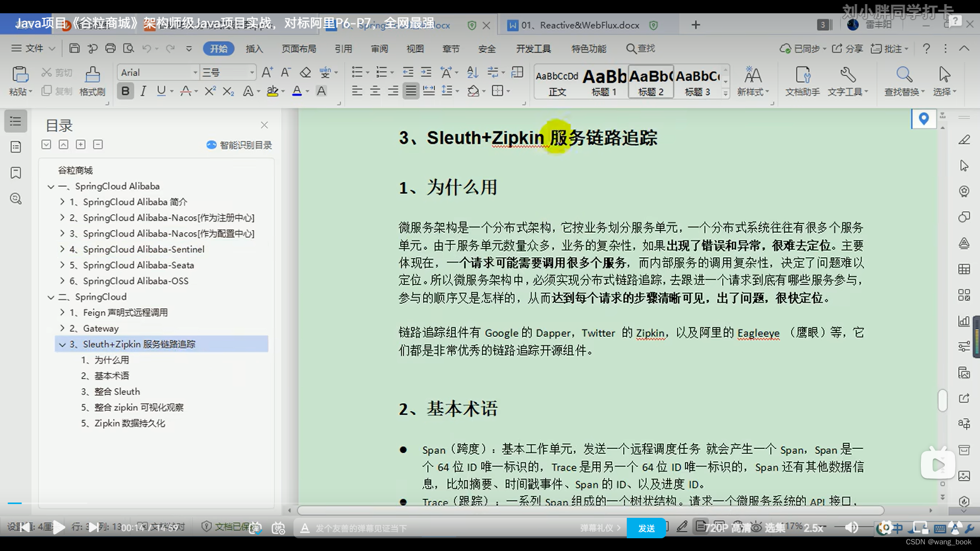The height and width of the screenshot is (551, 980).
Task: Toggle numbered list formatting
Action: (x=381, y=72)
